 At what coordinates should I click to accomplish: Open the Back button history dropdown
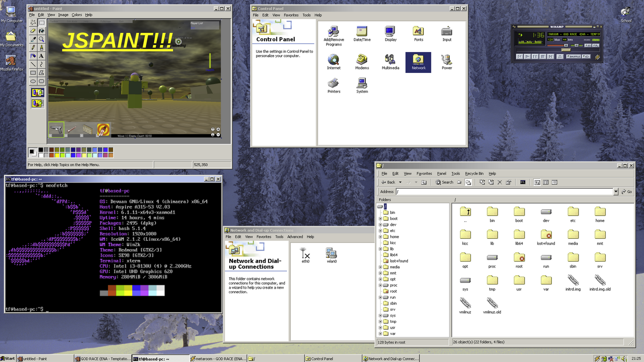(400, 182)
